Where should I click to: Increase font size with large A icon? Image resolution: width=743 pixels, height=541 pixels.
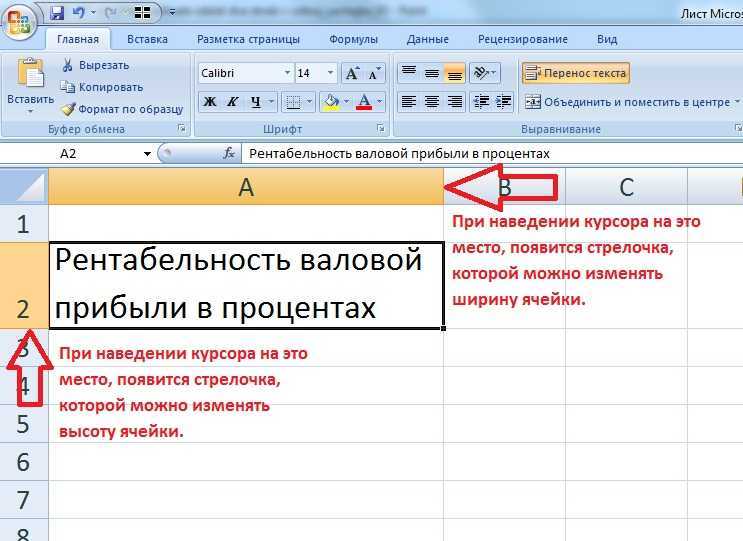point(352,73)
